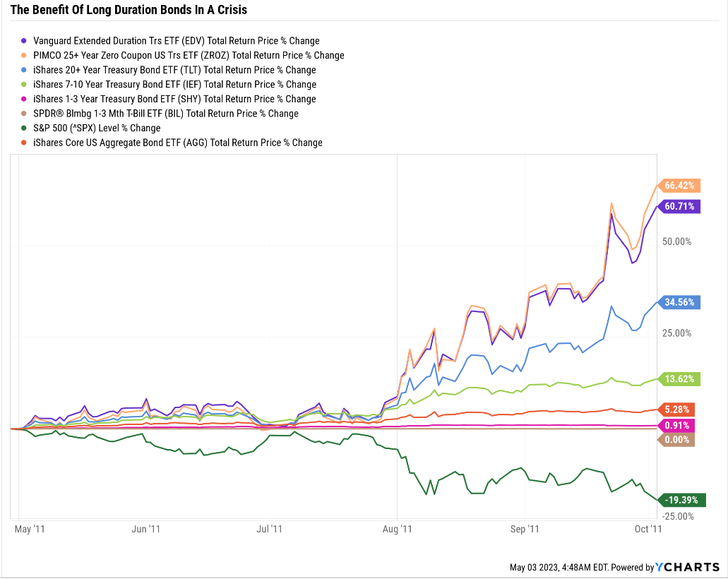Click the pink SHY legend dot
This screenshot has height=579, width=728.
tap(24, 99)
